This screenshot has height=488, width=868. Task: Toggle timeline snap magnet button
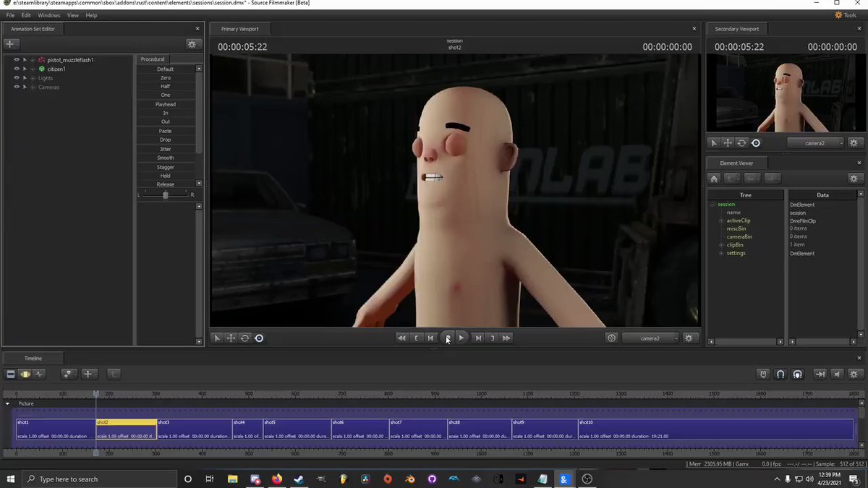(x=780, y=374)
